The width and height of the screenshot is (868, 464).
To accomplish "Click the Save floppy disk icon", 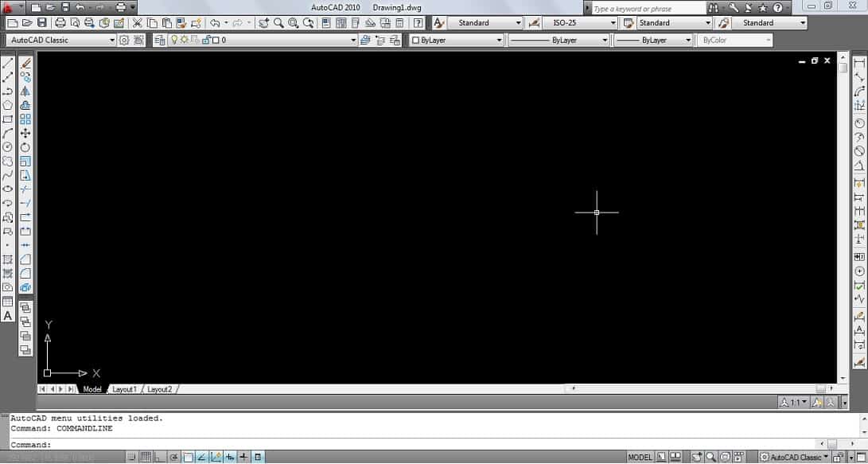I will coord(42,23).
